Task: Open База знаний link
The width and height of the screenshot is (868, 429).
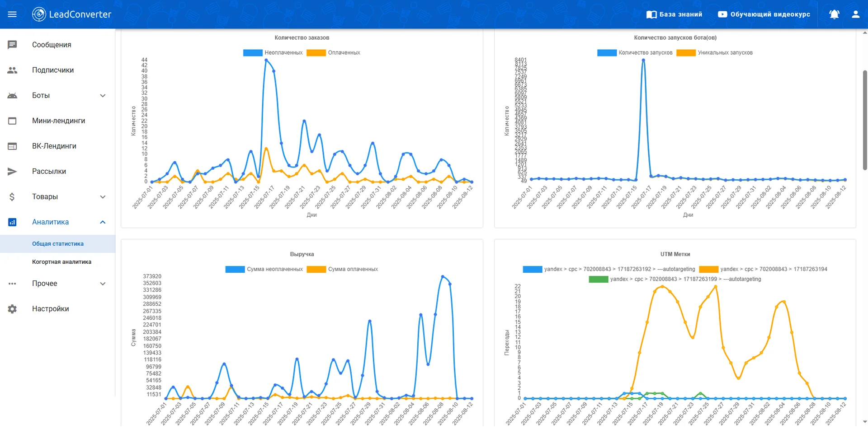Action: (675, 14)
